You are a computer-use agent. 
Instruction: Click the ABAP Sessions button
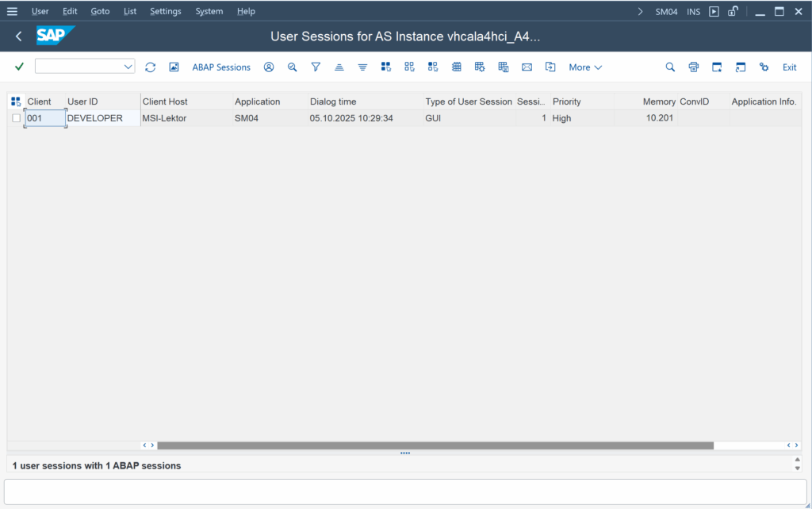point(221,67)
